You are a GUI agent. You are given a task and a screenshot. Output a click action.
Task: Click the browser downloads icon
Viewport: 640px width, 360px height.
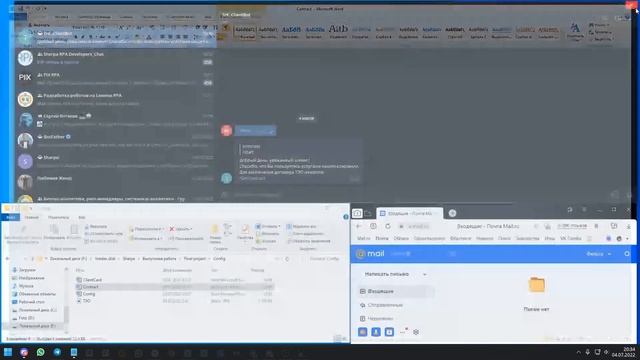click(x=629, y=226)
